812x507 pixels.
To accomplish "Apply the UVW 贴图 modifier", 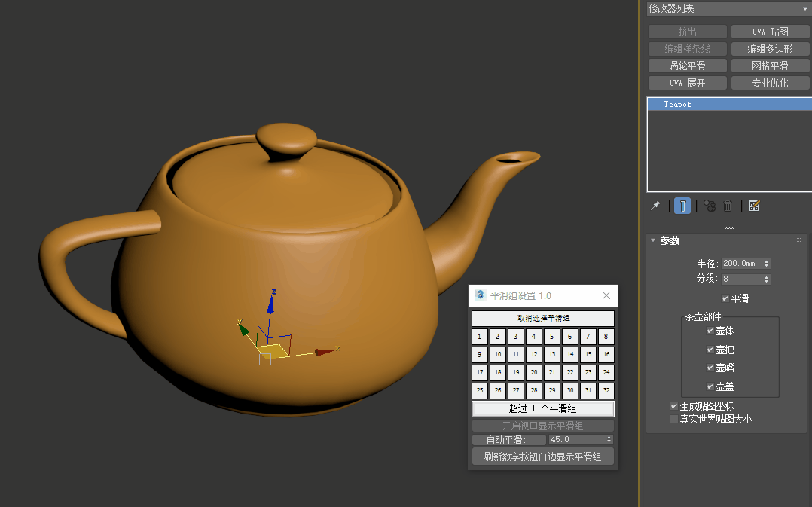I will tap(770, 32).
